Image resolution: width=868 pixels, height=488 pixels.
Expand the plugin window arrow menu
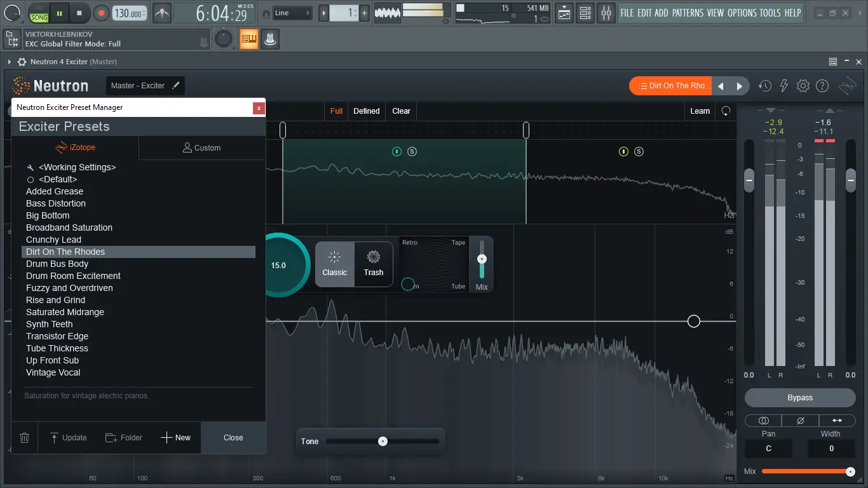tap(10, 62)
